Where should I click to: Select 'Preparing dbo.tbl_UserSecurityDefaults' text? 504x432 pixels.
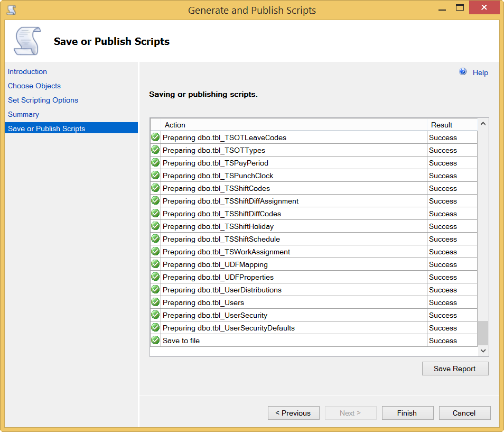pos(229,328)
